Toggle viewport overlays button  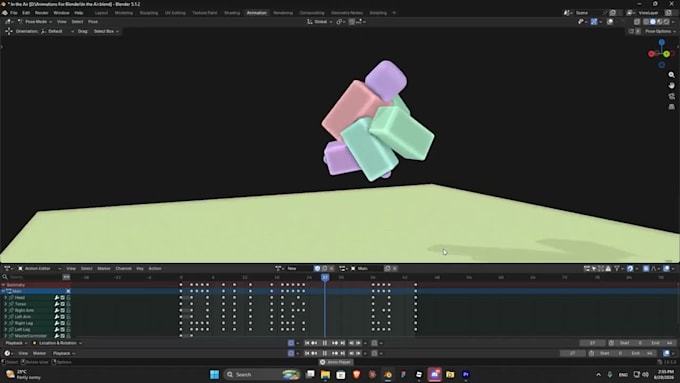tap(610, 22)
